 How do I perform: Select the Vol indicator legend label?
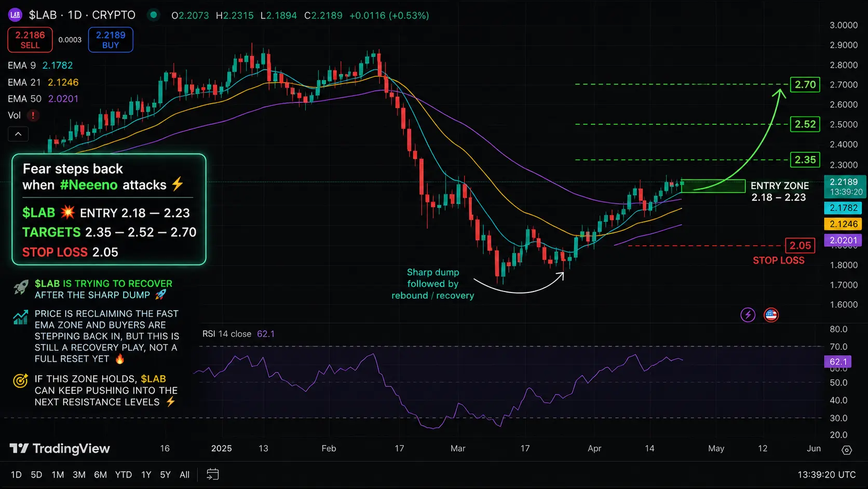[14, 115]
